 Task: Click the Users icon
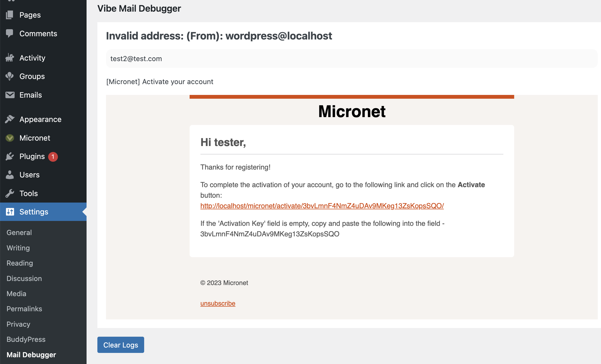pos(10,175)
